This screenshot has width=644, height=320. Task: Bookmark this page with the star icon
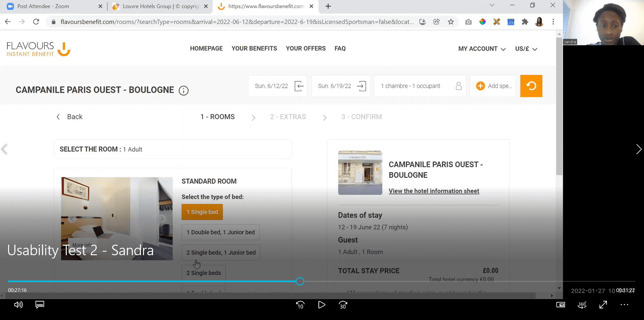(451, 22)
